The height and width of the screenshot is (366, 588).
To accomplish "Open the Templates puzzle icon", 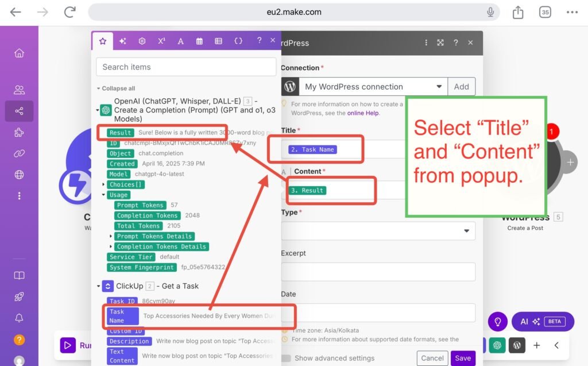I will [19, 133].
